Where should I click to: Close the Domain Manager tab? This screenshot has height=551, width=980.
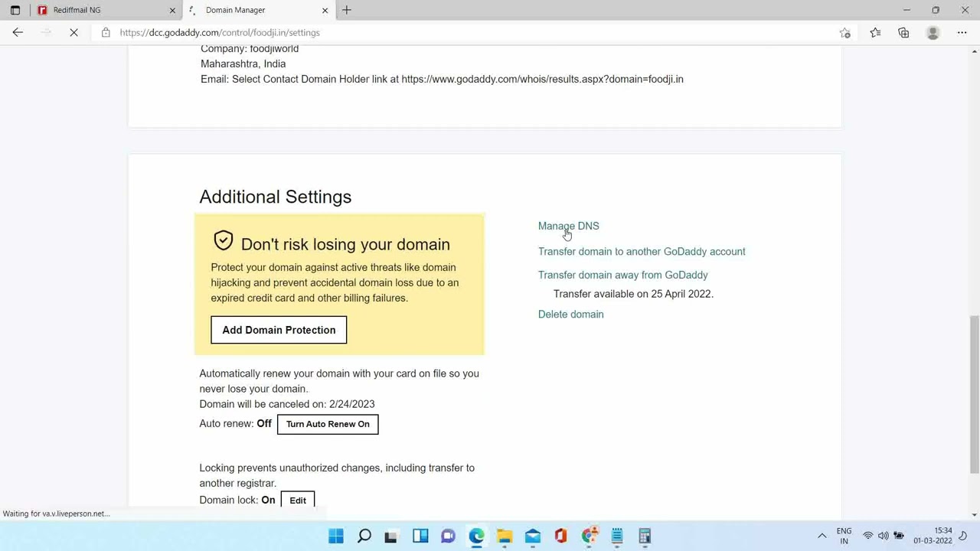325,10
